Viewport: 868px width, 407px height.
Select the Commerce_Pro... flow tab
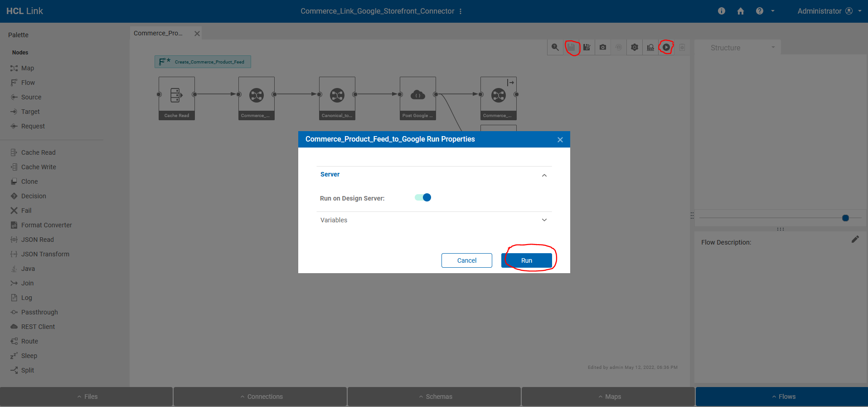click(158, 34)
